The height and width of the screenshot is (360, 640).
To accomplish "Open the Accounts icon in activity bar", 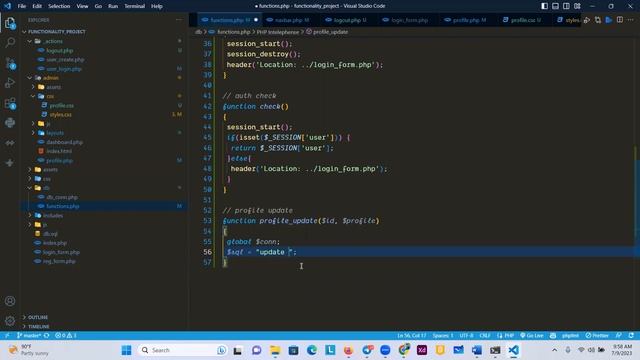I will pos(10,301).
